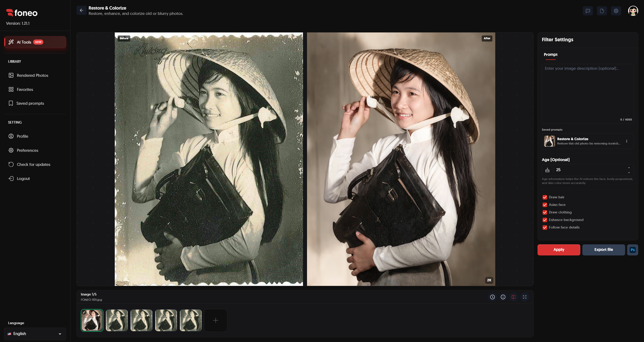Viewport: 644px width, 342px height.
Task: Toggle Asian face checkbox
Action: pyautogui.click(x=545, y=205)
